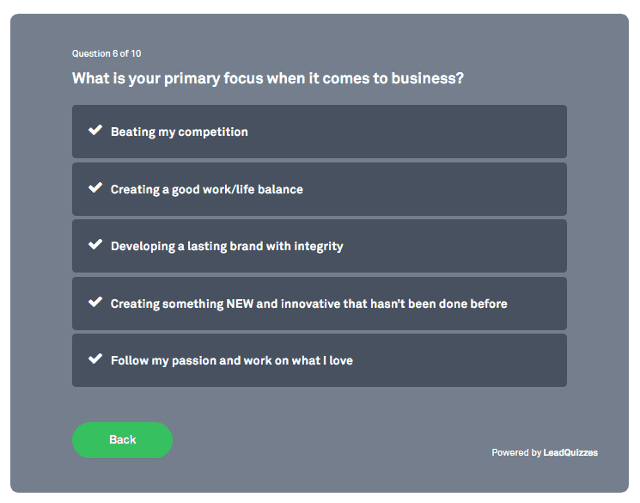Select 'Creating something NEW and innovative' answer text
The image size is (640, 503).
[x=308, y=303]
